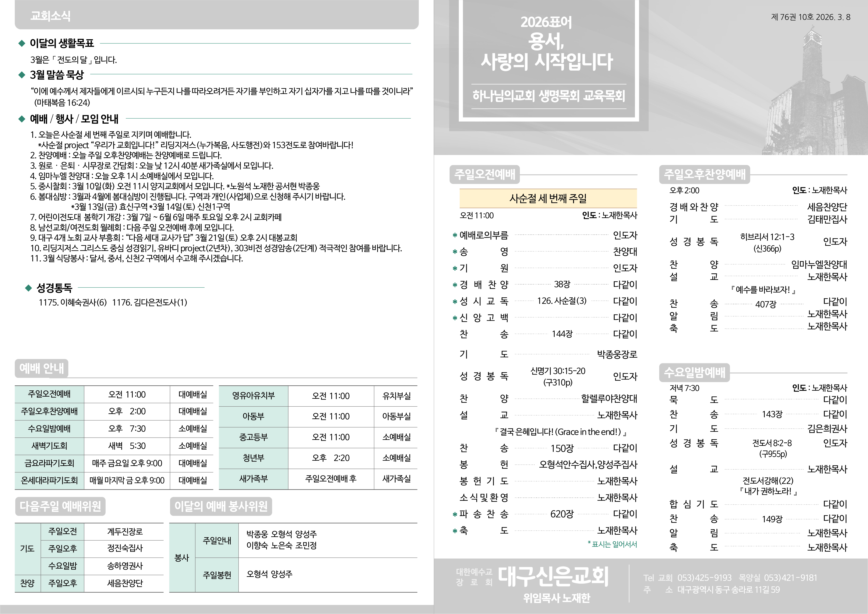The height and width of the screenshot is (614, 868).
Task: Click the diamond bullet beside 3월 말씀 묵상
Action: click(x=22, y=75)
